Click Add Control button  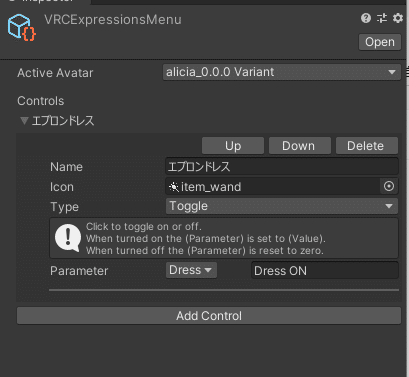pos(209,316)
